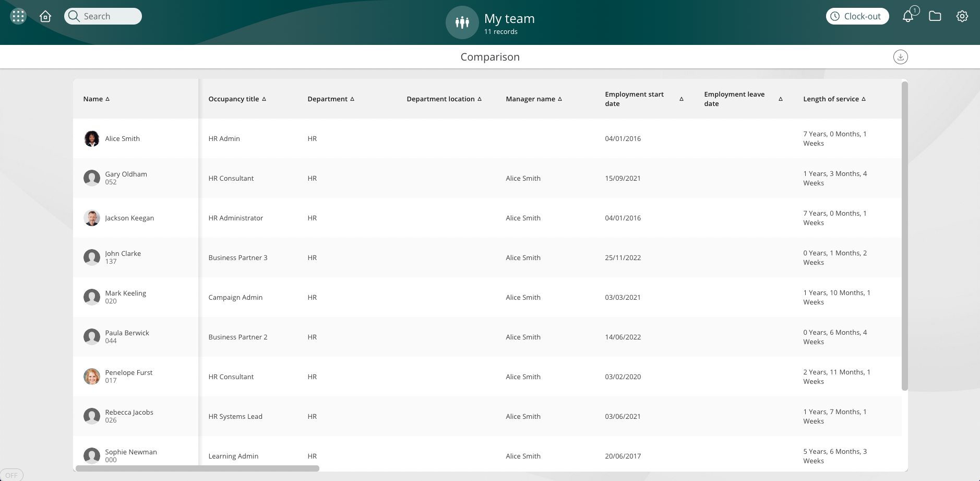980x481 pixels.
Task: Click the My team people icon
Action: (x=462, y=22)
